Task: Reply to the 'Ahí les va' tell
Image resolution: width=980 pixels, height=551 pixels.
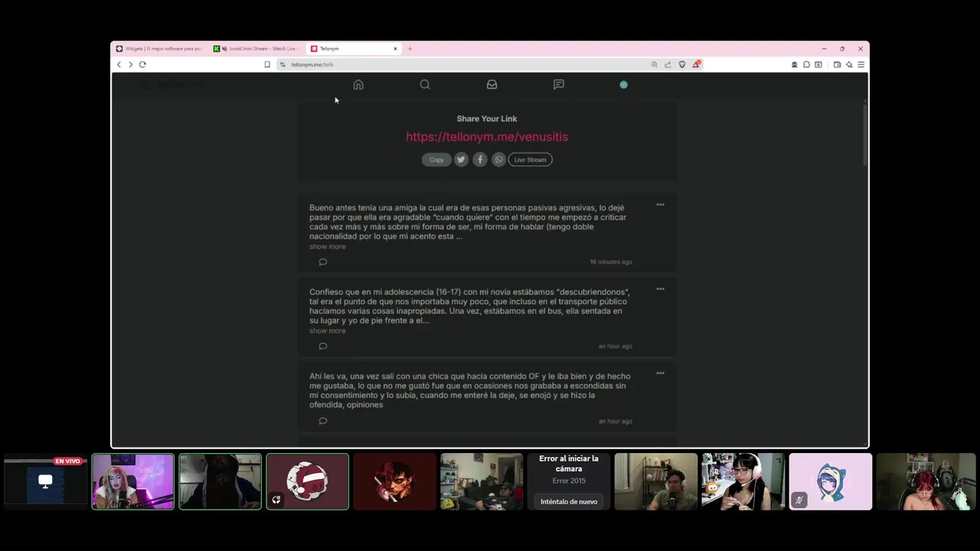Action: click(x=322, y=421)
